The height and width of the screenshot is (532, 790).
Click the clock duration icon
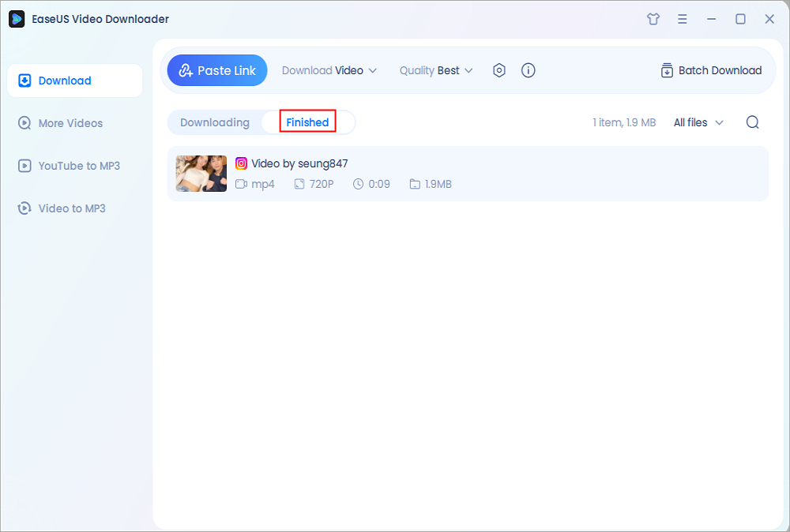pos(358,184)
